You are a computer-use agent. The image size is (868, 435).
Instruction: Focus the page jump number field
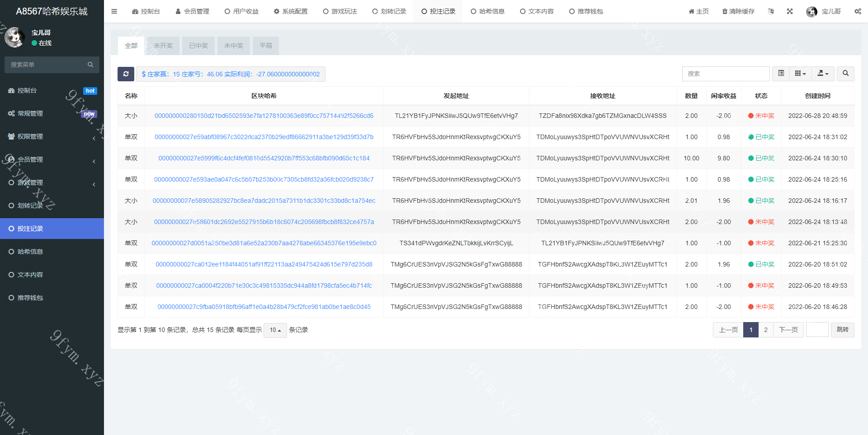[817, 330]
